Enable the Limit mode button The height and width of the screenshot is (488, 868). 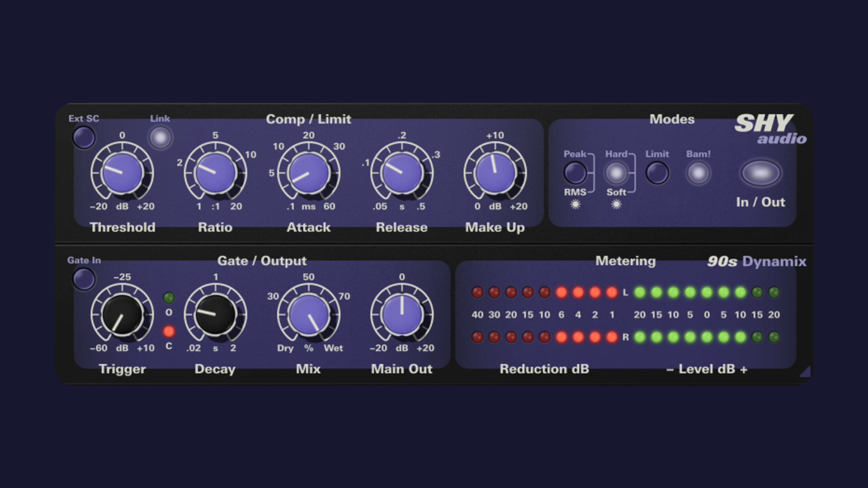click(x=657, y=173)
